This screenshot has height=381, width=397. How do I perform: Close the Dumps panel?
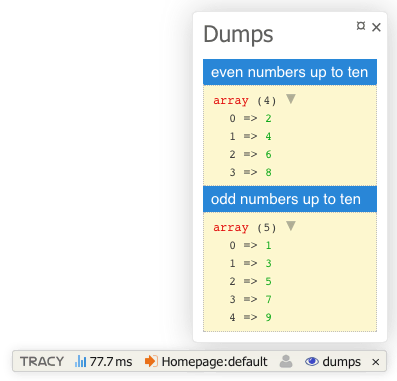(376, 27)
